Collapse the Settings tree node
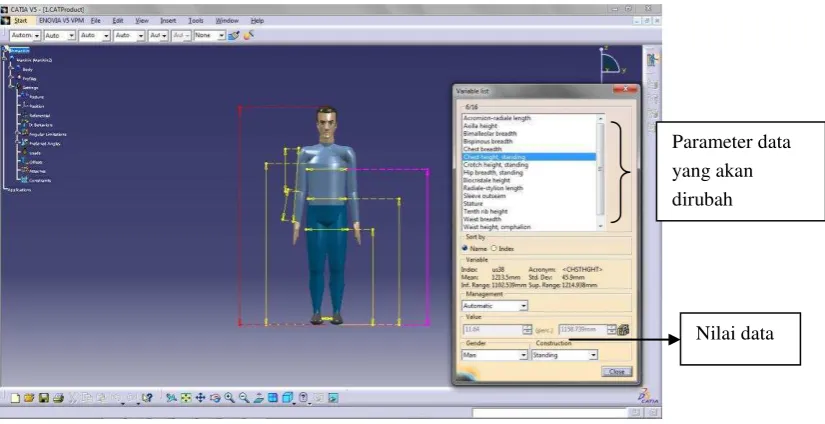 tap(11, 87)
